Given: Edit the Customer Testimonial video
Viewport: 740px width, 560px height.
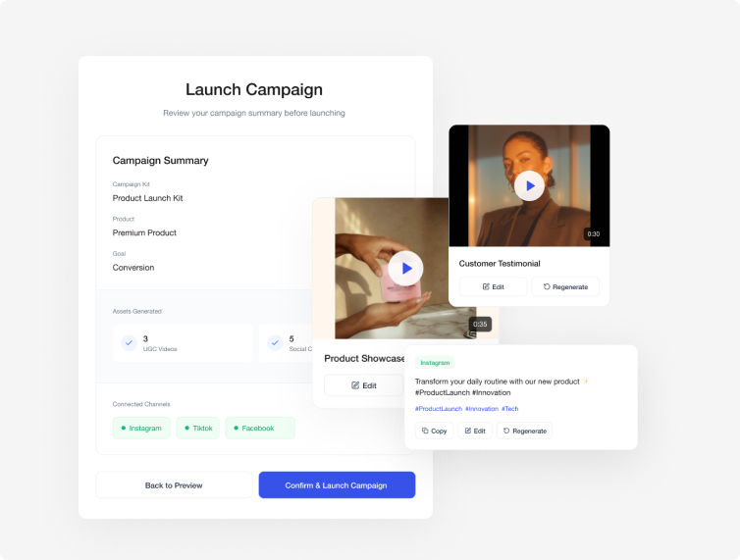Looking at the screenshot, I should (493, 286).
